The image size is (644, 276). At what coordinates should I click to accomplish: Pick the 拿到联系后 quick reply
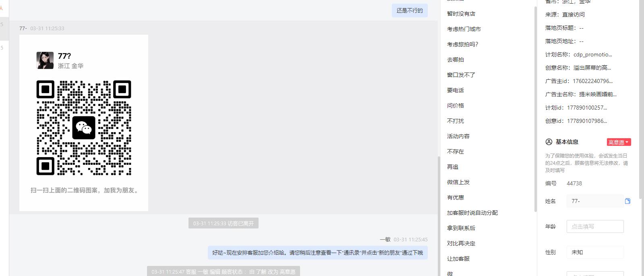[461, 228]
